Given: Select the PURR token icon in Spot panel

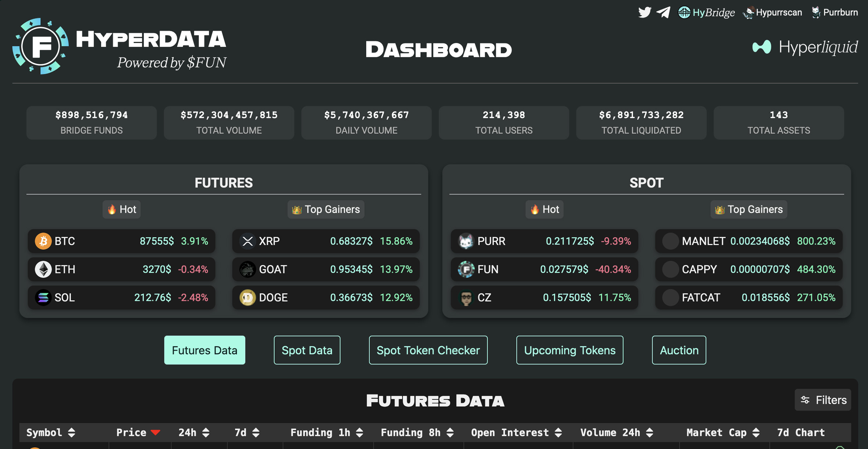Looking at the screenshot, I should [x=466, y=241].
